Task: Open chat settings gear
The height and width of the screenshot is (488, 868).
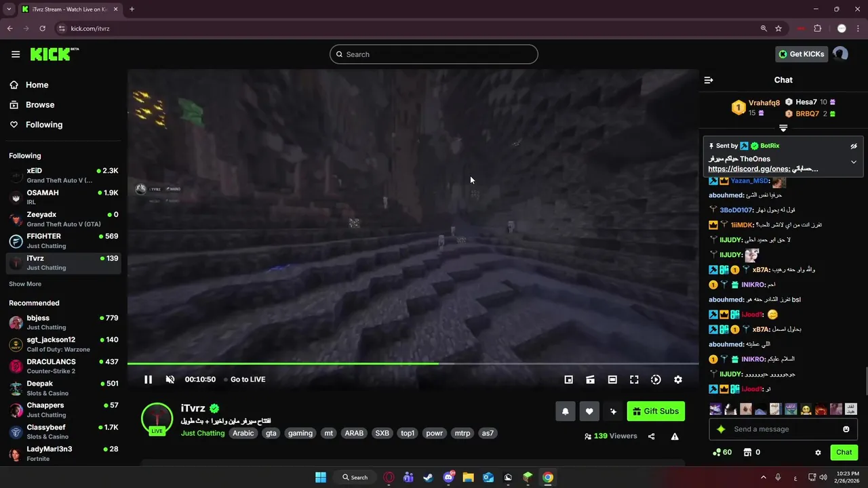Action: point(818,453)
